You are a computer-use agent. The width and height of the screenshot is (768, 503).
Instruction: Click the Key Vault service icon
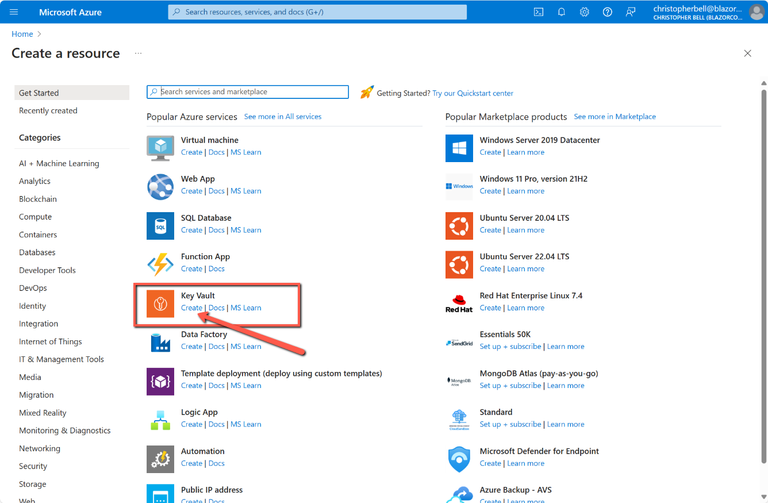(x=161, y=303)
